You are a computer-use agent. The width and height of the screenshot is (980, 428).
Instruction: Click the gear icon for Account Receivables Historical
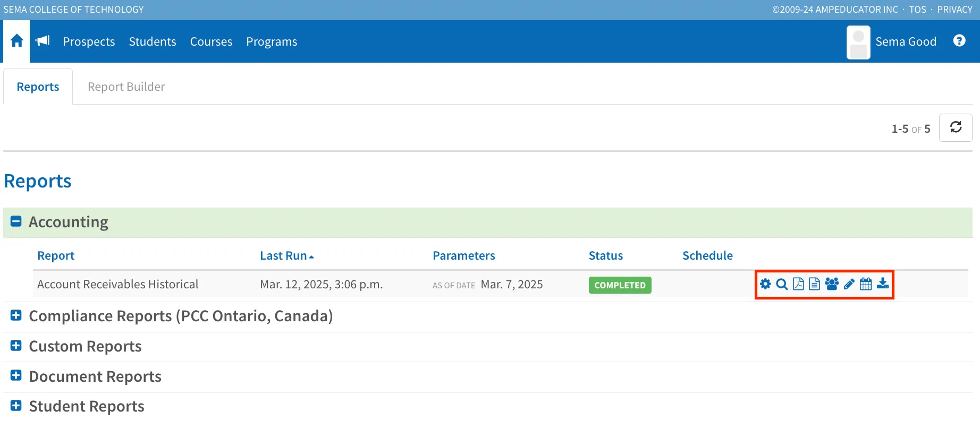[x=765, y=284]
